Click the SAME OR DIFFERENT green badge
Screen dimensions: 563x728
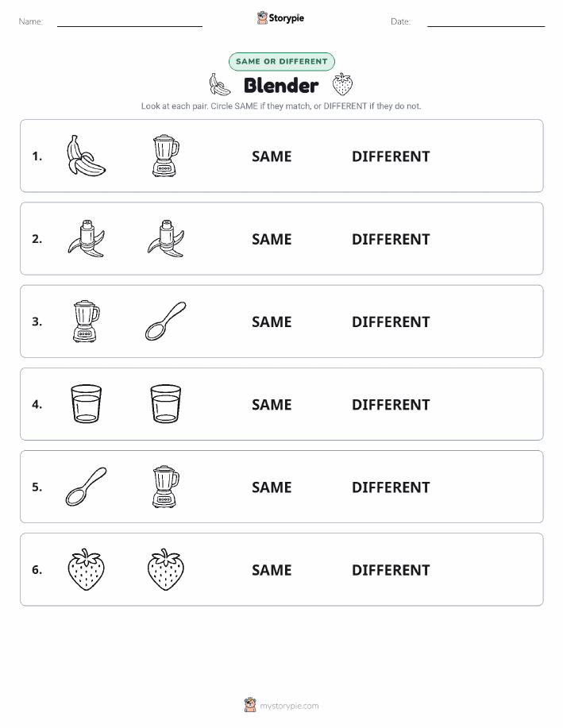pyautogui.click(x=281, y=61)
